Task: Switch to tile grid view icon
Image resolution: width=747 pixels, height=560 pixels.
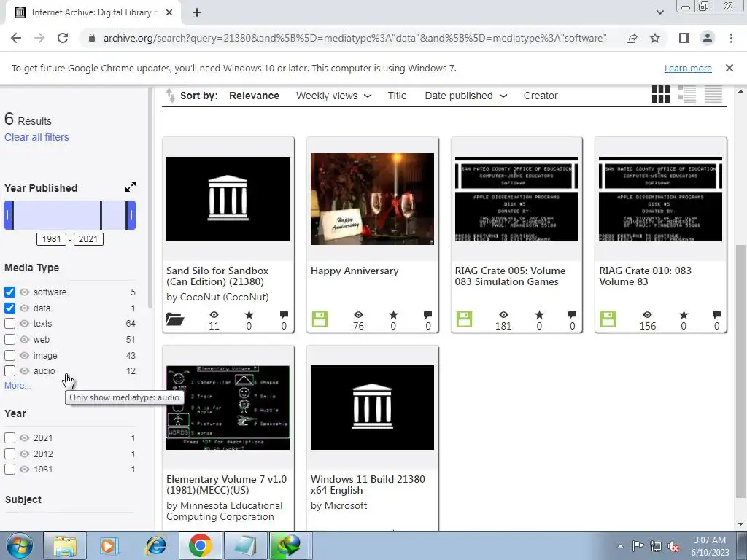Action: point(661,94)
